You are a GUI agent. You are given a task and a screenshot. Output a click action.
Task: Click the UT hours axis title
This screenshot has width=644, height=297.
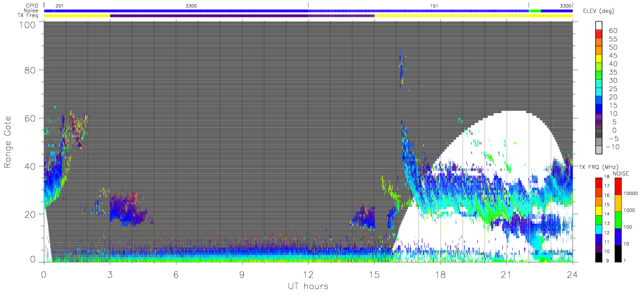308,286
